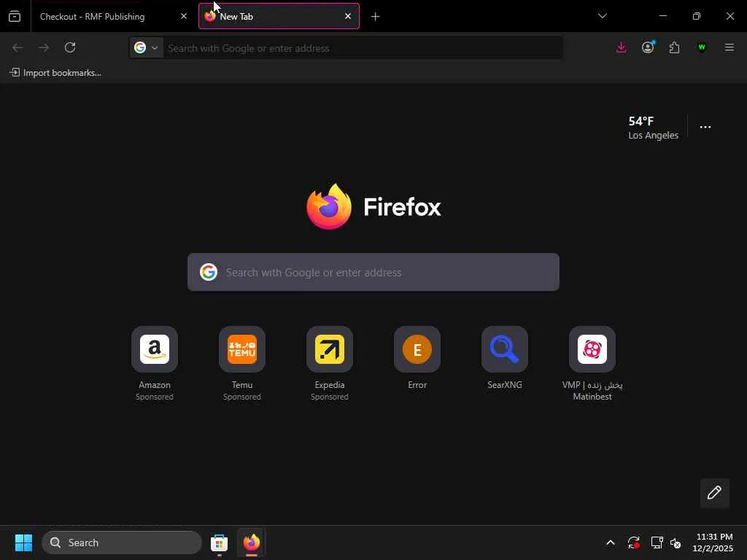Go forward one page

click(44, 47)
